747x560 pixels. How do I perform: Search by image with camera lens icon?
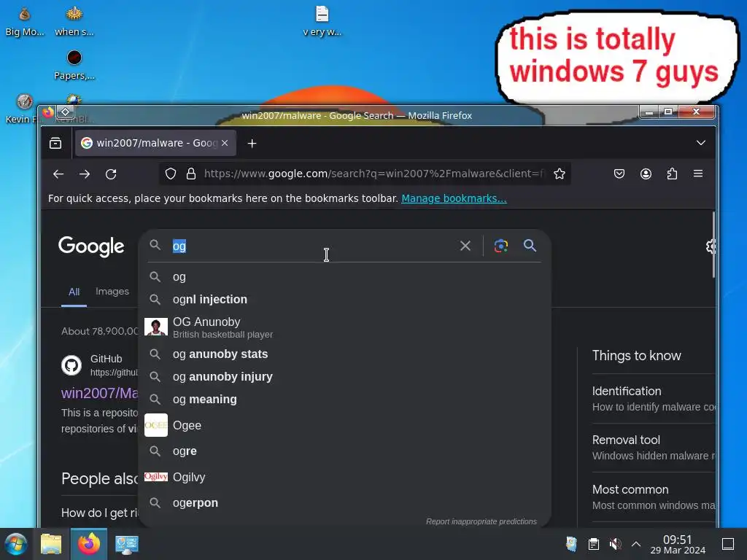click(x=500, y=246)
